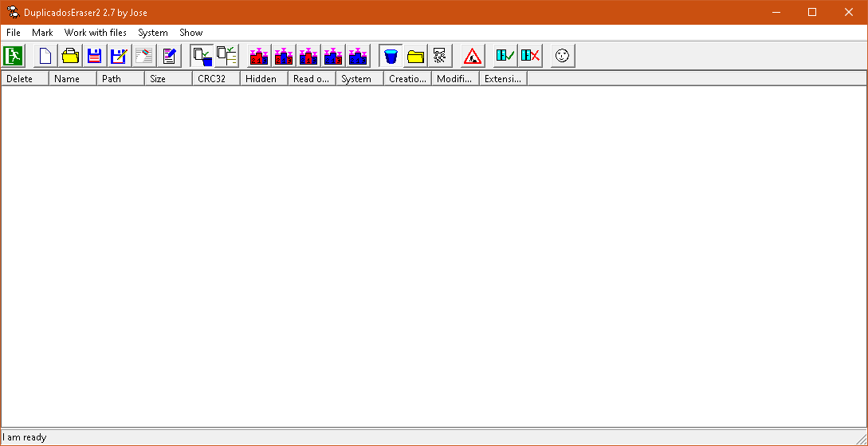Expand the Show menu

point(191,33)
